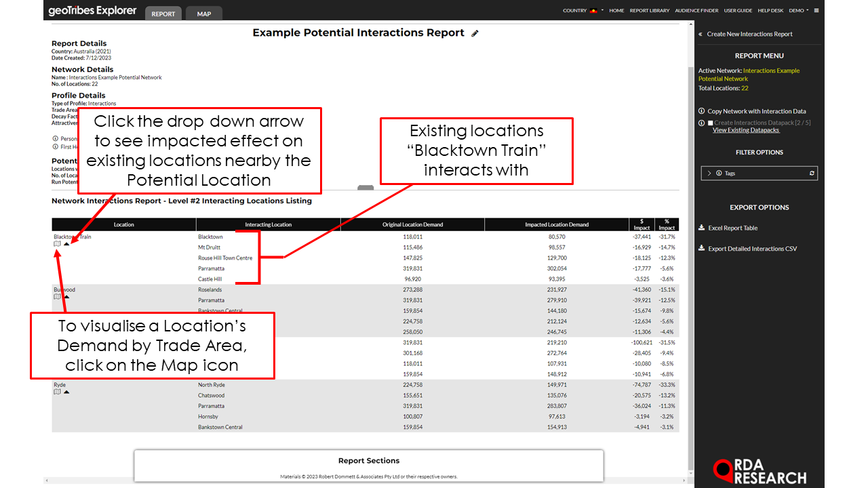Image resolution: width=868 pixels, height=488 pixels.
Task: Click Export Detailed Interactions CSV
Action: pyautogui.click(x=752, y=249)
